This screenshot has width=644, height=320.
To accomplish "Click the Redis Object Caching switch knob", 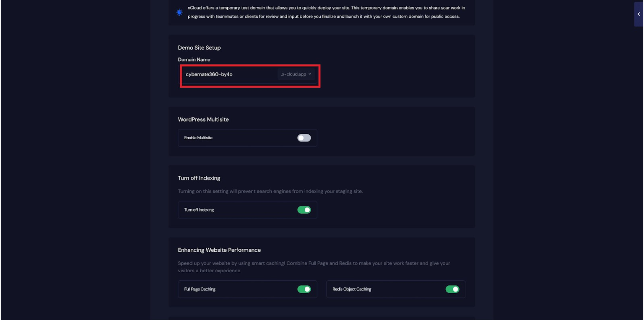I will click(455, 289).
